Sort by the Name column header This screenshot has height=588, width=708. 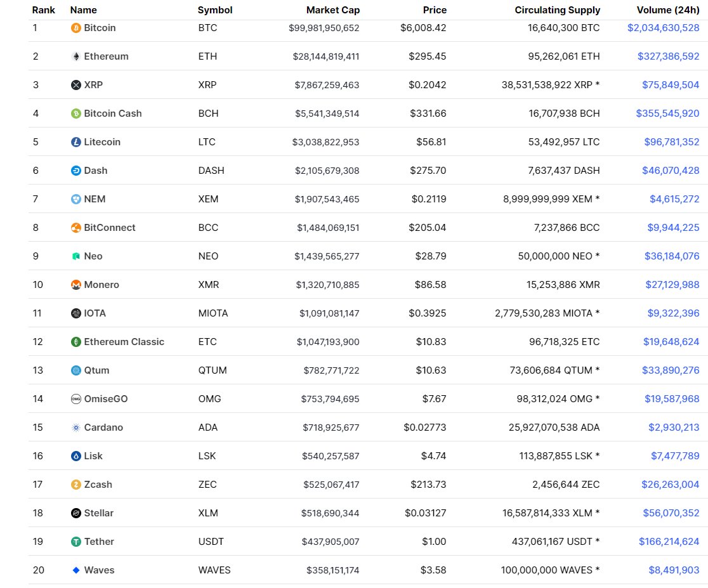pyautogui.click(x=84, y=10)
